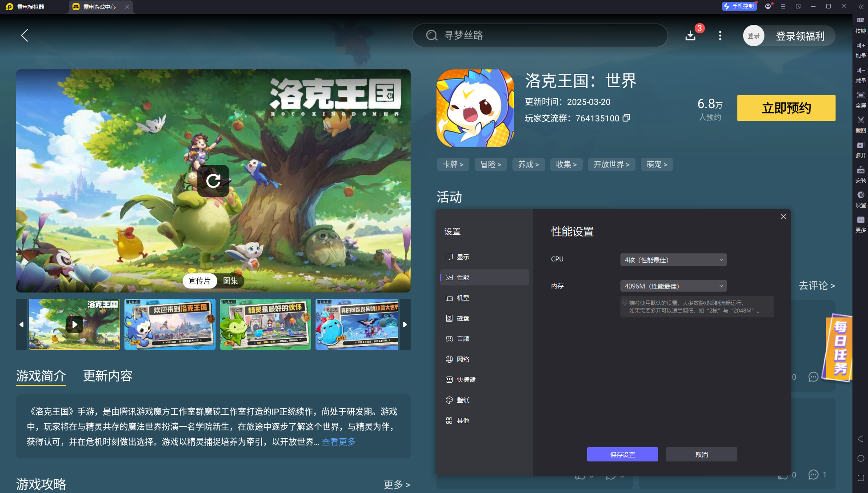This screenshot has height=493, width=868.
Task: Click the Android back triangle in sidebar
Action: click(860, 439)
